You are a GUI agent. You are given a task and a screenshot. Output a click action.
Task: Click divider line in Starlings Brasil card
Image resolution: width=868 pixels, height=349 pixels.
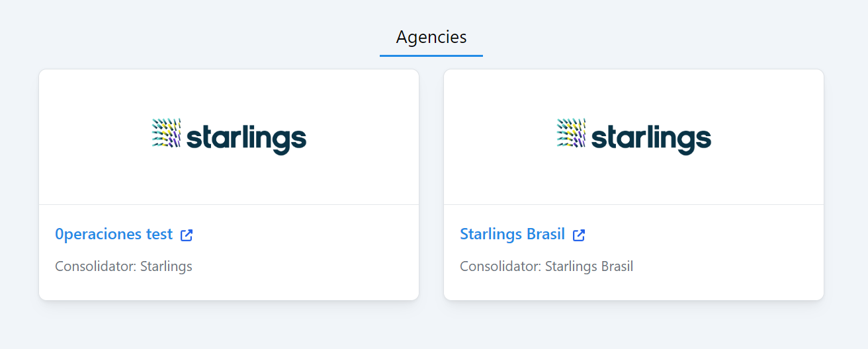pos(634,205)
